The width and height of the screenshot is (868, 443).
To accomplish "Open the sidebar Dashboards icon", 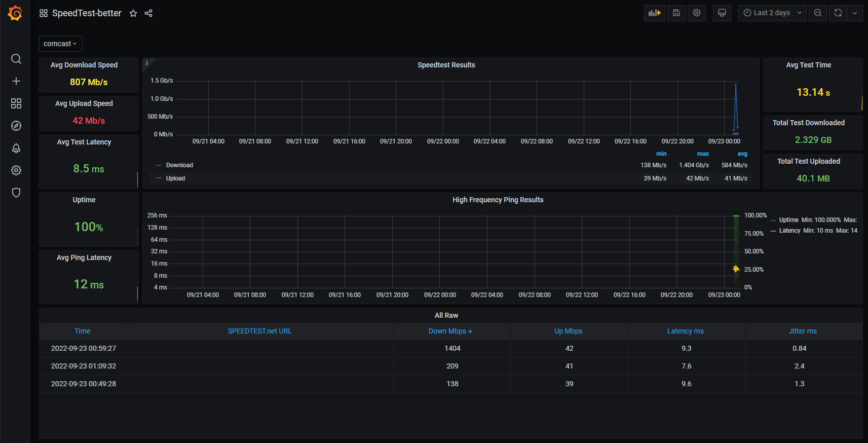I will [16, 103].
